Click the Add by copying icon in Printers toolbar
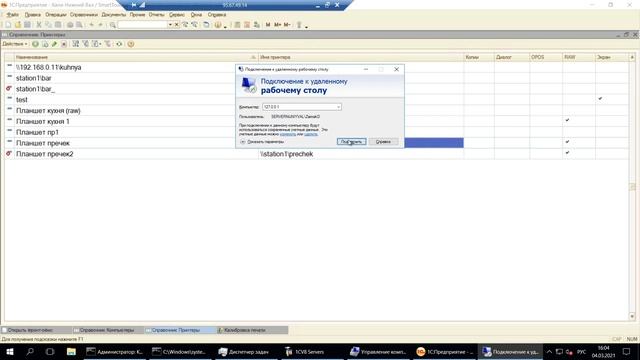 pos(45,44)
